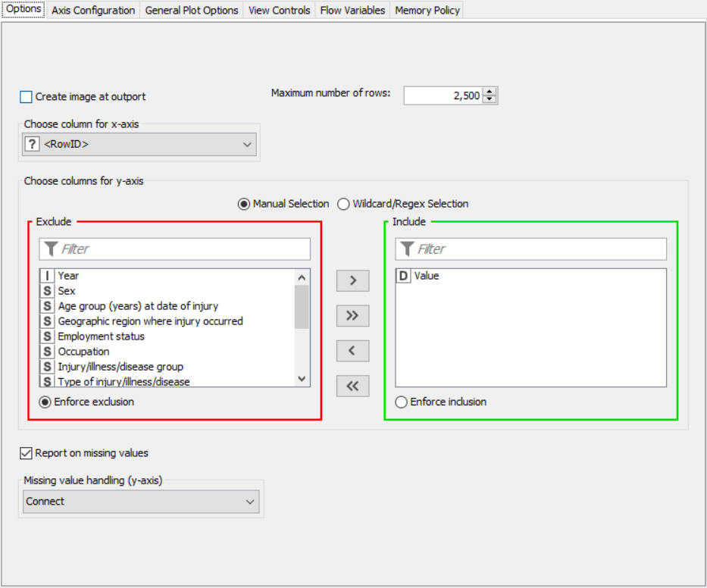Open the Flow Variables tab
Viewport: 707px width, 588px height.
(x=352, y=10)
